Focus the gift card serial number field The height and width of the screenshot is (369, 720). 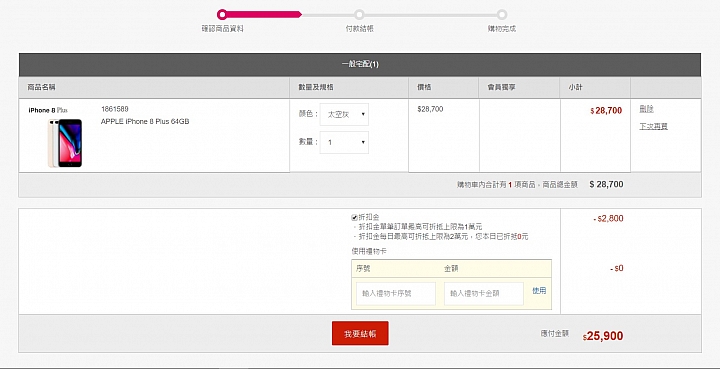tap(396, 294)
